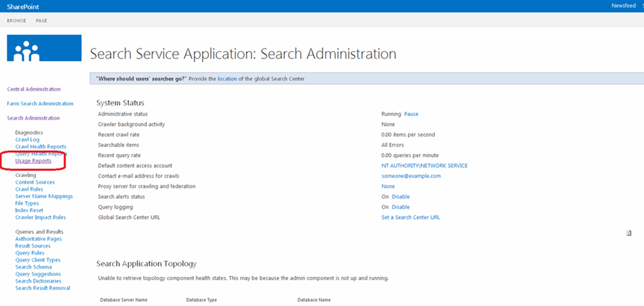
Task: Click Set a Search Center URL
Action: 411,217
